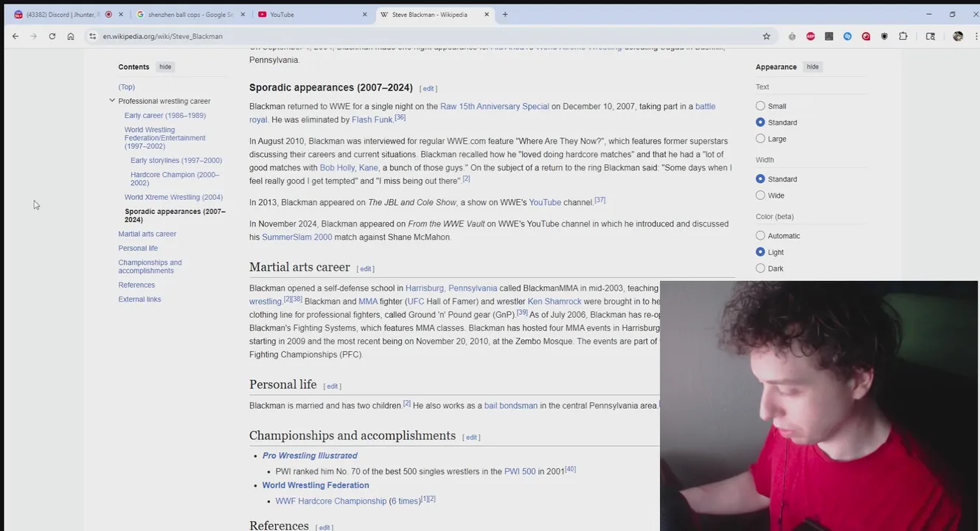Go to Early career (1986–1989) section
This screenshot has width=980, height=531.
click(165, 115)
